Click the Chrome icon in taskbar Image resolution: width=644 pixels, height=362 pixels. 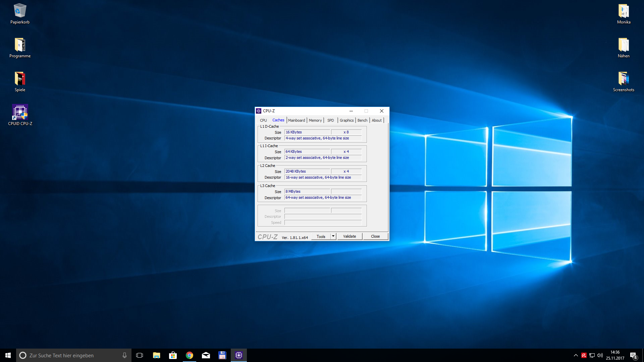tap(190, 355)
